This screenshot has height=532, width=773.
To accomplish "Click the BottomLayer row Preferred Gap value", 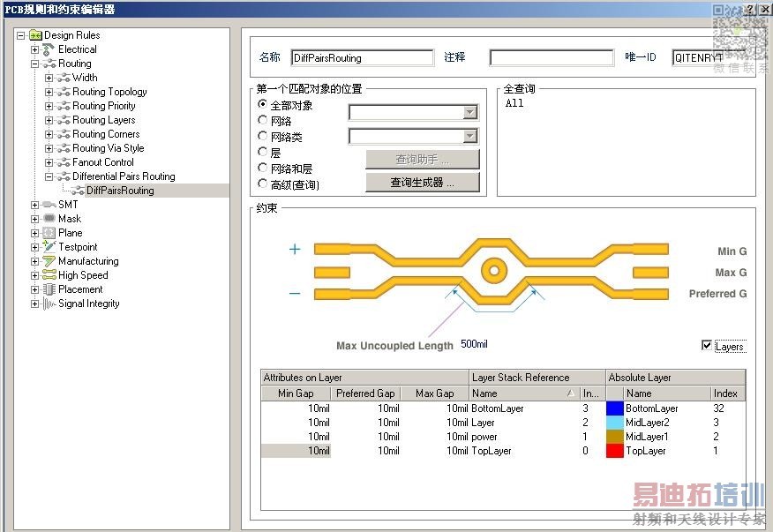I will click(x=388, y=408).
